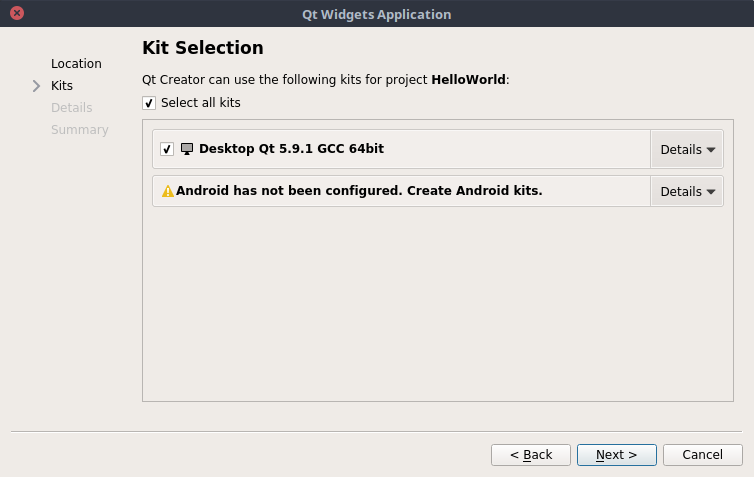This screenshot has width=754, height=477.
Task: Expand Details for Desktop Qt 5.9.1 kit
Action: [688, 149]
